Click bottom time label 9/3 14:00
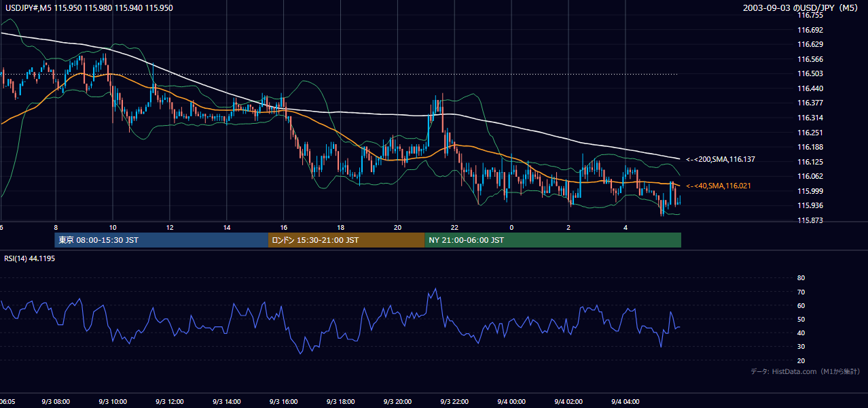Screen dimensions: 868x408 [227, 402]
